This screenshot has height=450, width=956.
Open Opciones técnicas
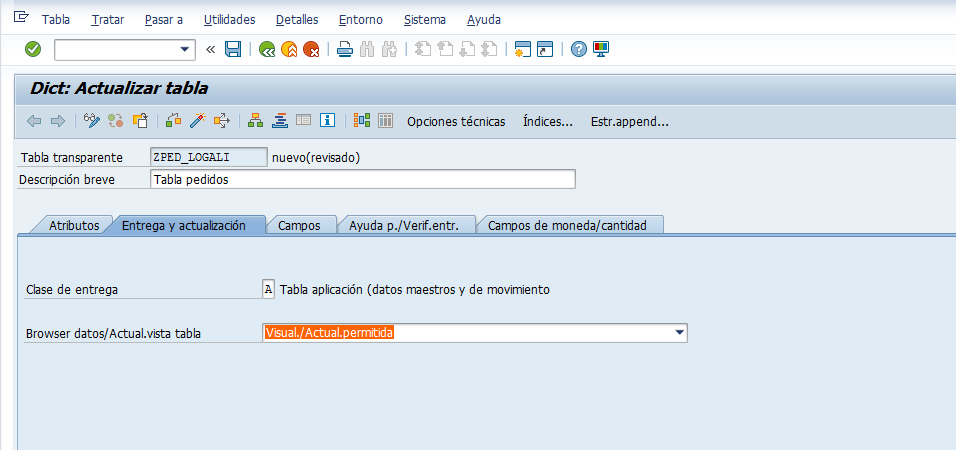pos(456,121)
